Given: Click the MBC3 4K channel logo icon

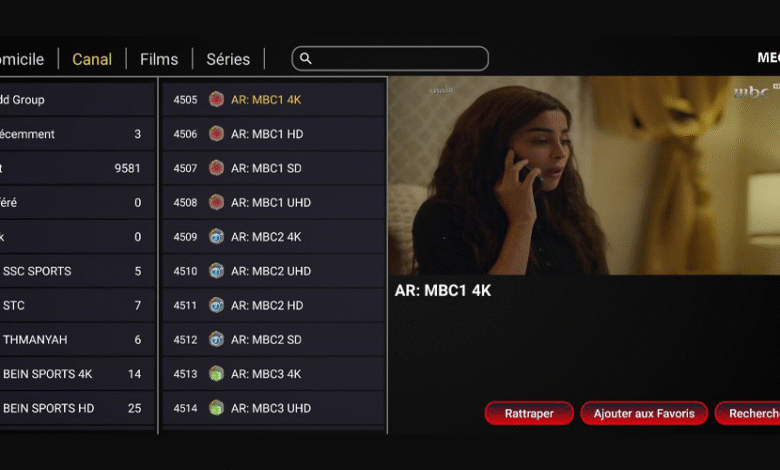Looking at the screenshot, I should coord(216,374).
